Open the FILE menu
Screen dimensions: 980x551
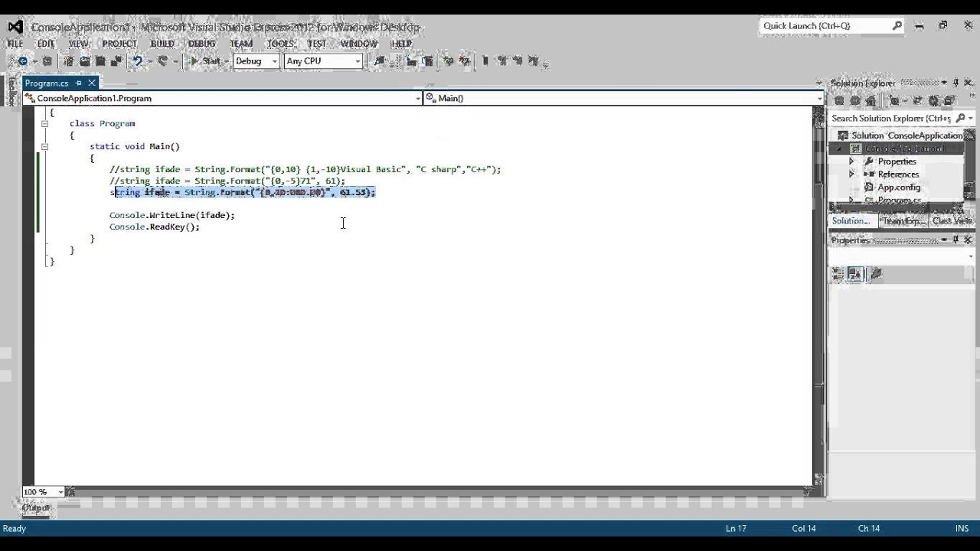coord(15,44)
